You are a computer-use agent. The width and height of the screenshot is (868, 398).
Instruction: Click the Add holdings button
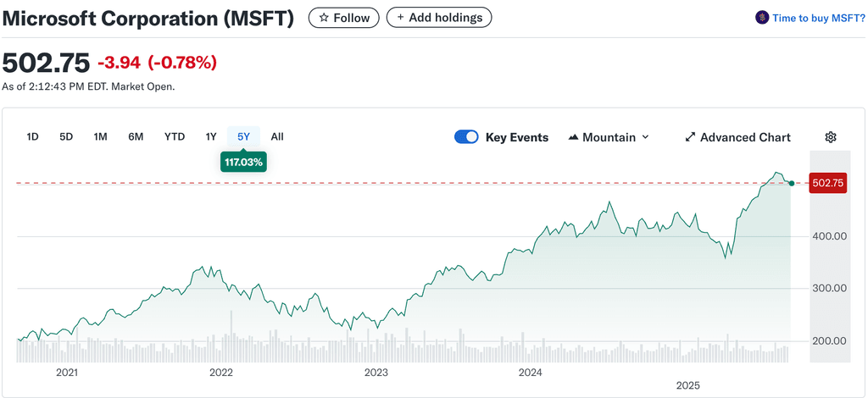(x=438, y=18)
